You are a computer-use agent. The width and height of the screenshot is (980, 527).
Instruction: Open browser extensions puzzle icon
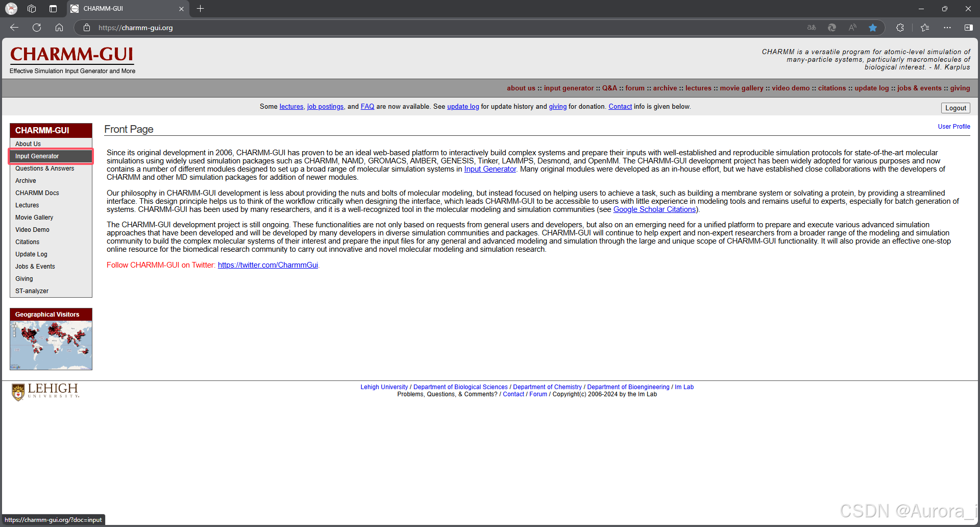coord(900,28)
